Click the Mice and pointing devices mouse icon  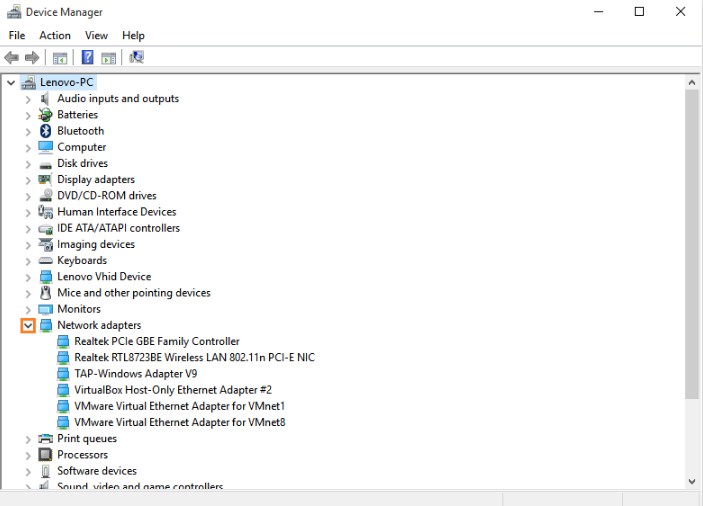click(x=45, y=293)
